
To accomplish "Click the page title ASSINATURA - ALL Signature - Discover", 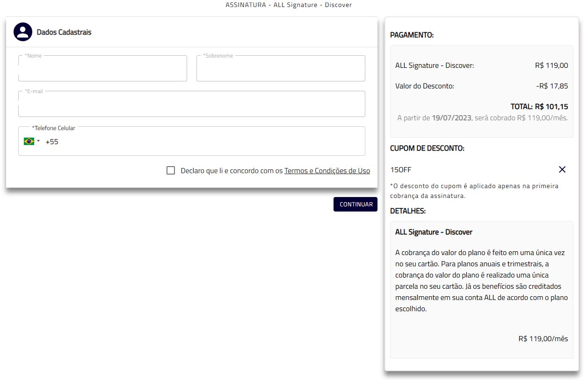I will pyautogui.click(x=289, y=5).
